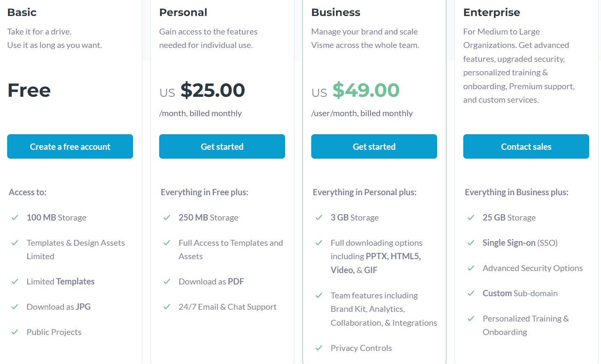Click Get started under the Personal plan

(222, 146)
